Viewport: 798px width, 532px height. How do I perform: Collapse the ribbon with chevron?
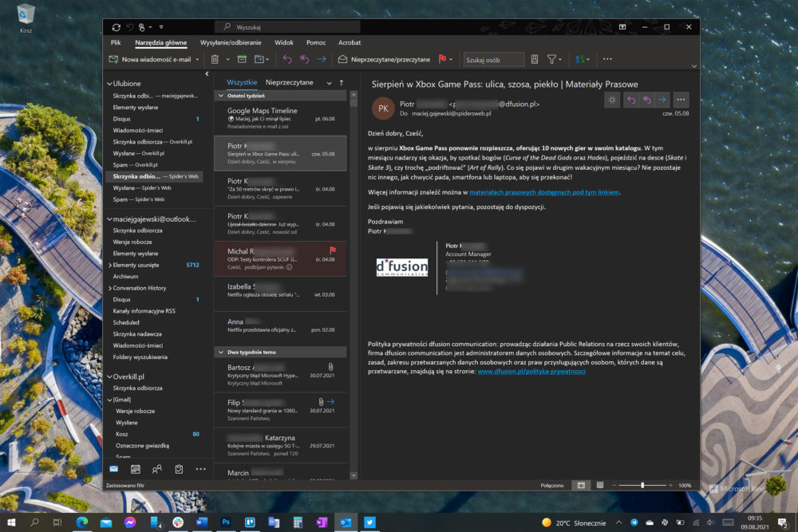pos(693,67)
